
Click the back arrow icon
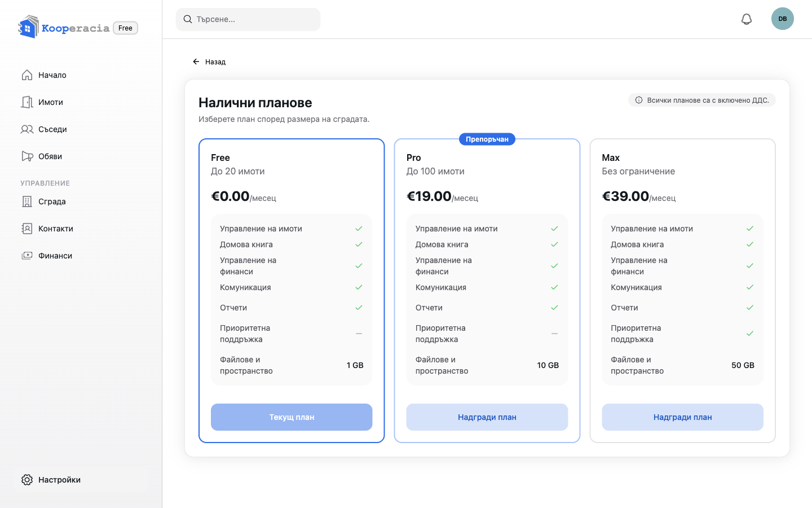coord(196,62)
